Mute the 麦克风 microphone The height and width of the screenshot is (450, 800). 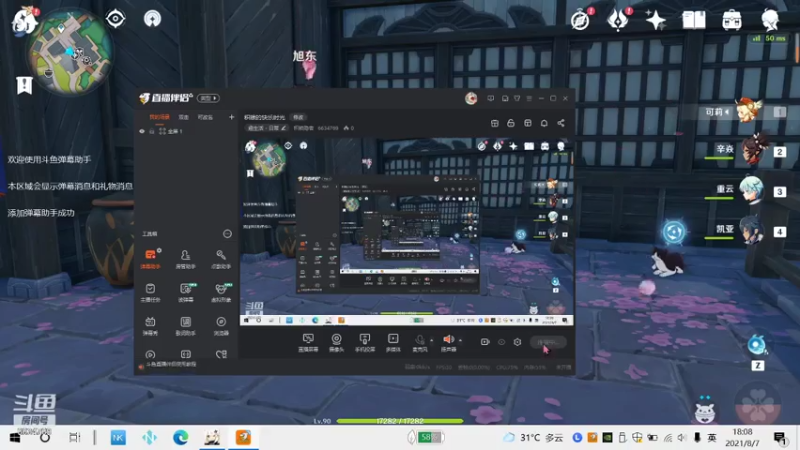[419, 342]
